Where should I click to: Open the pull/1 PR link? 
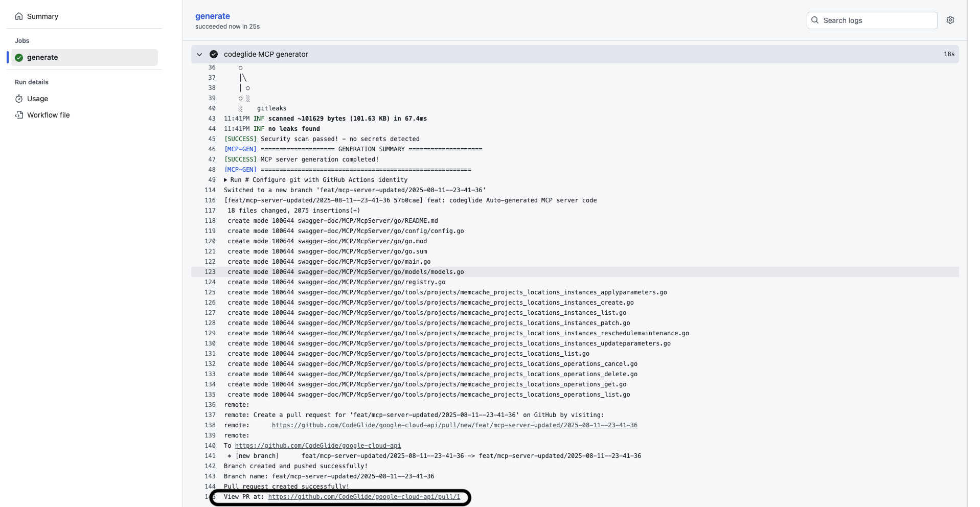(364, 497)
